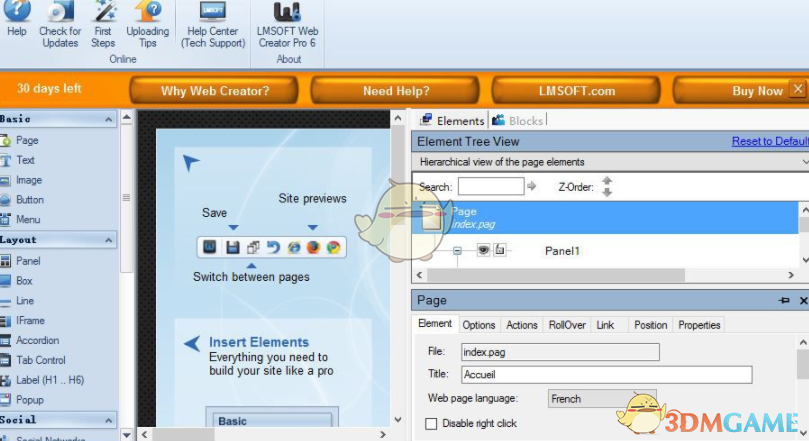809x441 pixels.
Task: Select the Panel layout element
Action: point(21,261)
